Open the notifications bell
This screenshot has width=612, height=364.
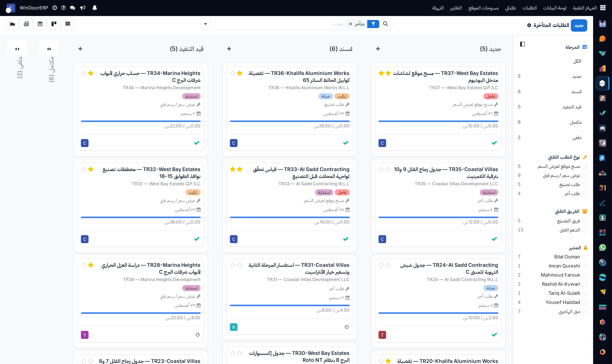tap(95, 8)
